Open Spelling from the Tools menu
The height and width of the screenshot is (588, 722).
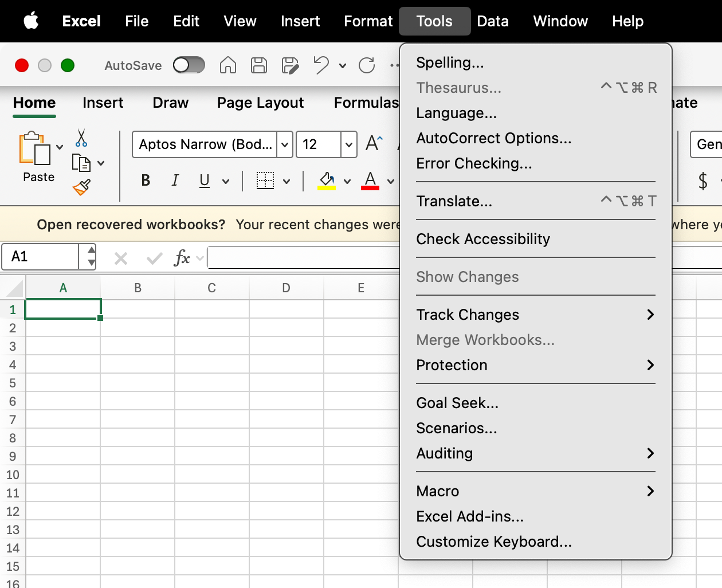point(449,62)
